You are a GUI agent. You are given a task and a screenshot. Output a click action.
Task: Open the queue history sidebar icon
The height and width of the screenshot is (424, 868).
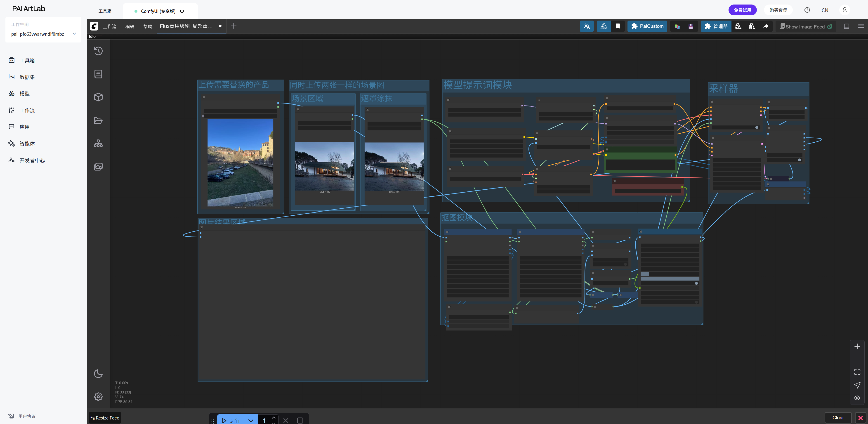click(98, 51)
